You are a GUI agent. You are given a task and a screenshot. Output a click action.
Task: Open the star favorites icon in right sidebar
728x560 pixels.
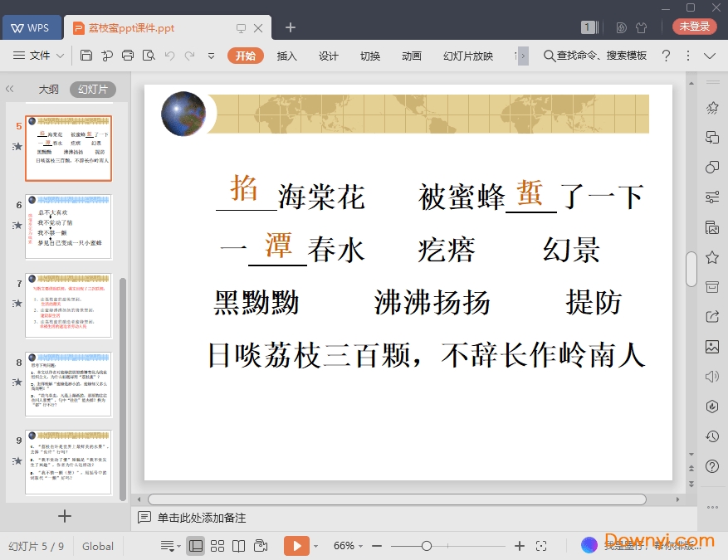click(x=712, y=257)
